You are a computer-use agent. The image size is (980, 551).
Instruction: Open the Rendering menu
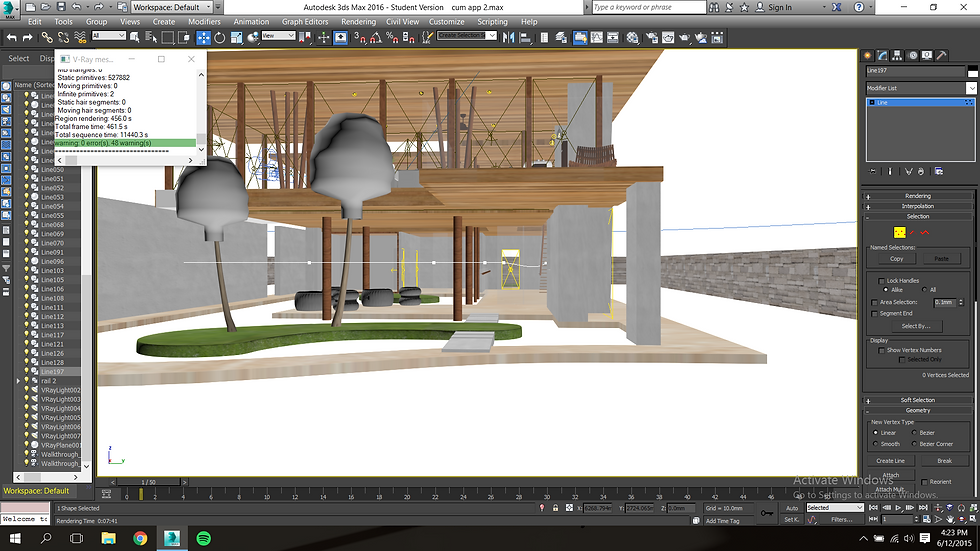[358, 22]
